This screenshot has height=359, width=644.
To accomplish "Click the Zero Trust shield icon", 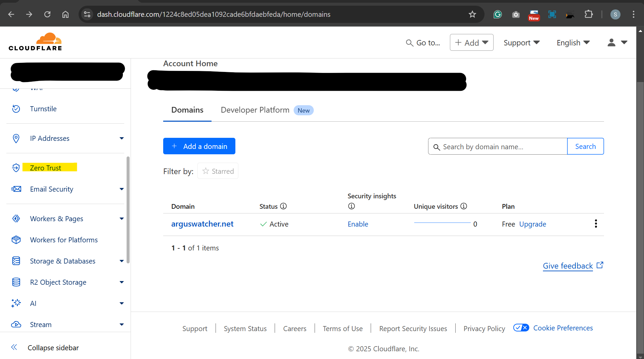I will [x=16, y=168].
